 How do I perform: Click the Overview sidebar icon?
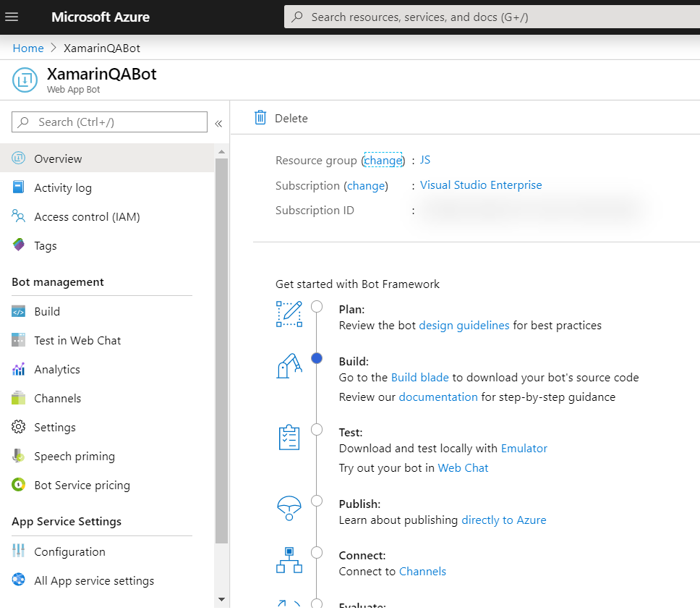coord(18,158)
